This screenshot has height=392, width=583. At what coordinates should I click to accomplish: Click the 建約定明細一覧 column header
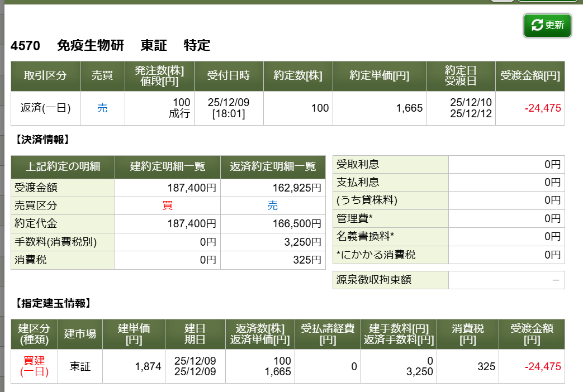pyautogui.click(x=168, y=166)
